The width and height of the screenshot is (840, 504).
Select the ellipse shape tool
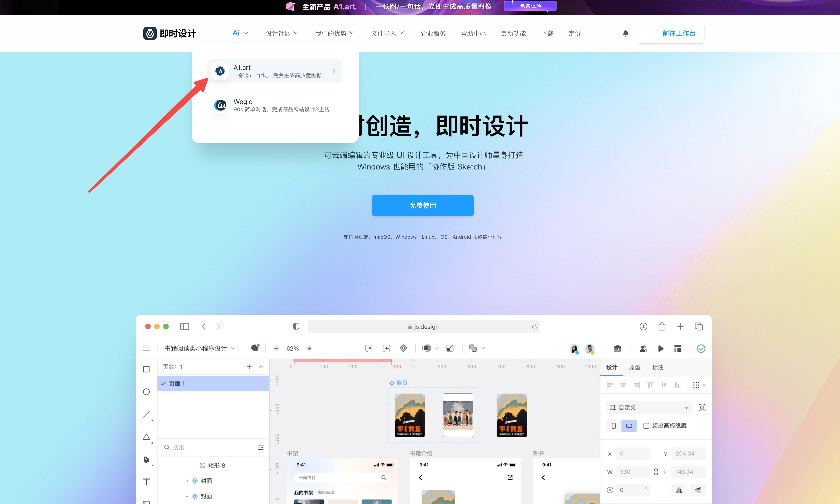(x=146, y=392)
